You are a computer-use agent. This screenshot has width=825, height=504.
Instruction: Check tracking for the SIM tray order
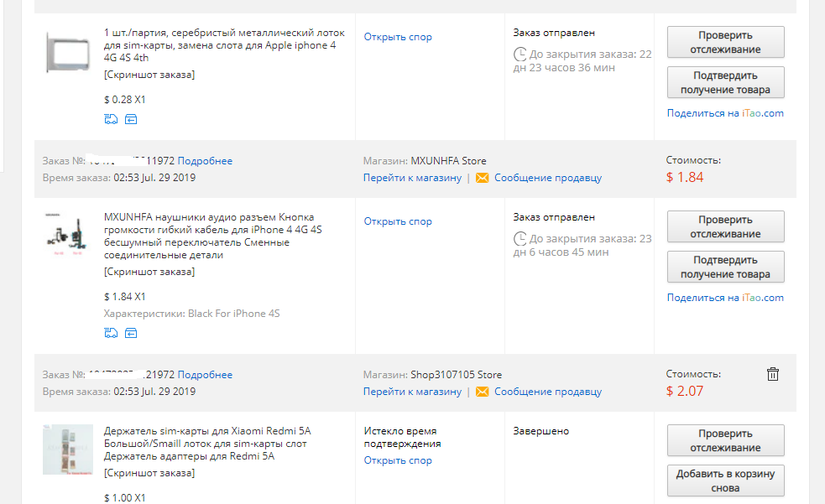(726, 42)
